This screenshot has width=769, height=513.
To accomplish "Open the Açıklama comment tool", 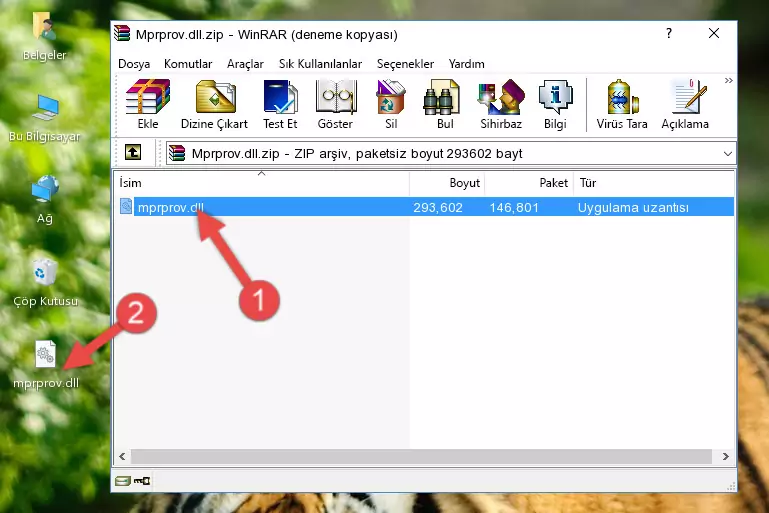I will (685, 104).
